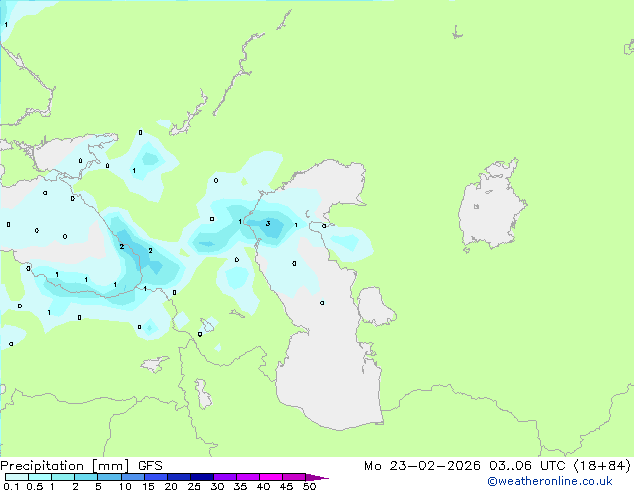634x490 pixels.
Task: Click the above-50 arrow at legend end
Action: (x=317, y=477)
